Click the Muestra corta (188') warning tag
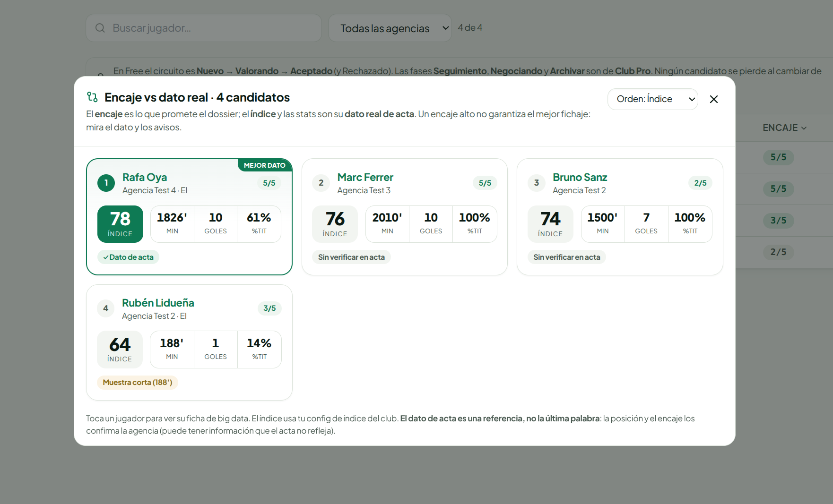Image resolution: width=833 pixels, height=504 pixels. click(x=138, y=382)
